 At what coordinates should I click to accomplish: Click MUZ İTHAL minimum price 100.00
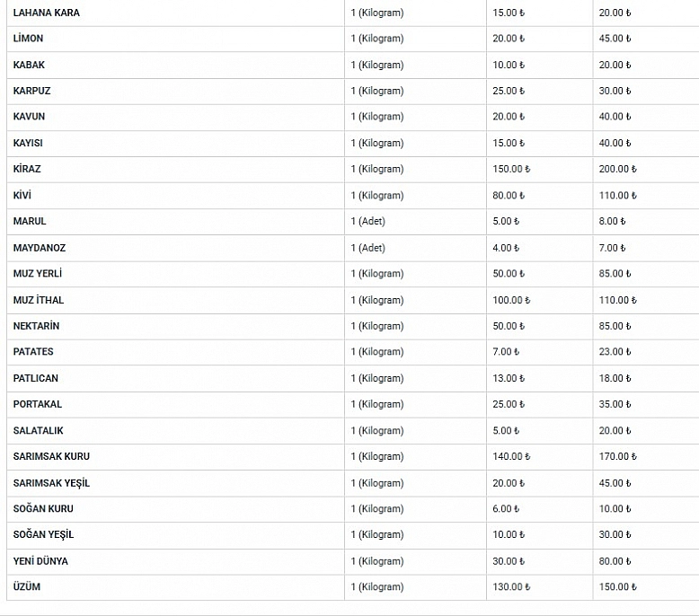511,300
